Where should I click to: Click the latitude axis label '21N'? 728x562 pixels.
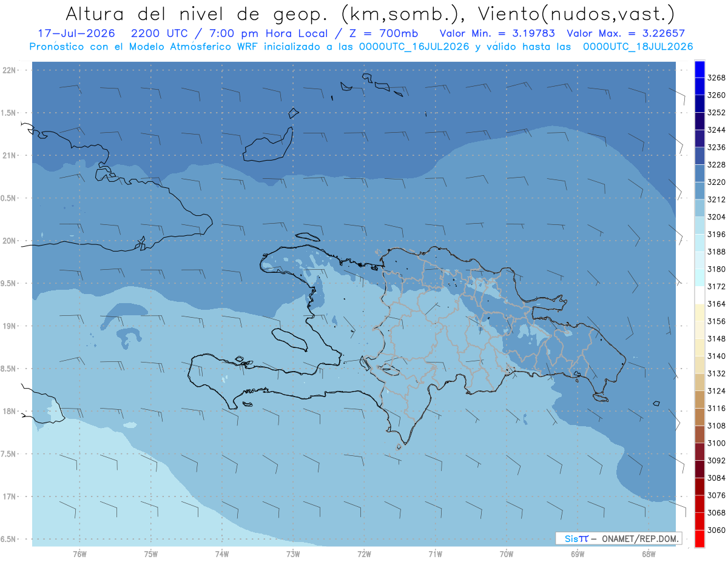point(10,155)
